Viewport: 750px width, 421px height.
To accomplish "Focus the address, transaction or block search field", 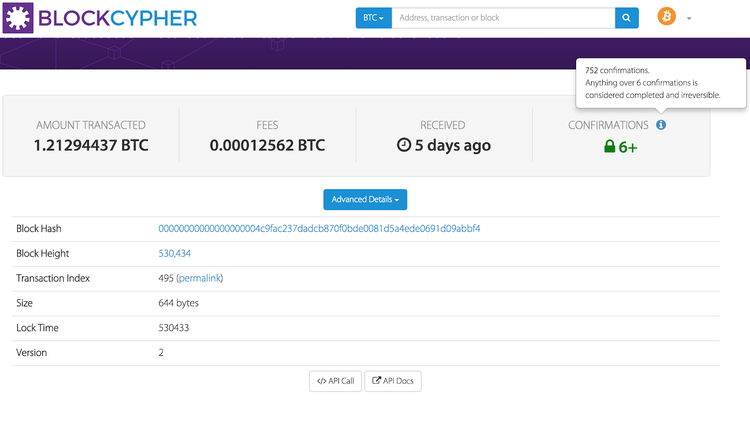I will [x=502, y=18].
